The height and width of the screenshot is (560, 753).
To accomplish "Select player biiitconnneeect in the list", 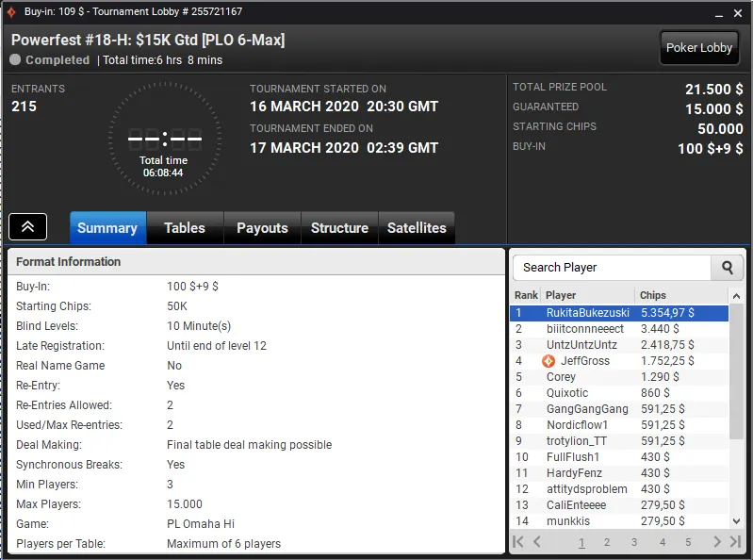I will [584, 329].
